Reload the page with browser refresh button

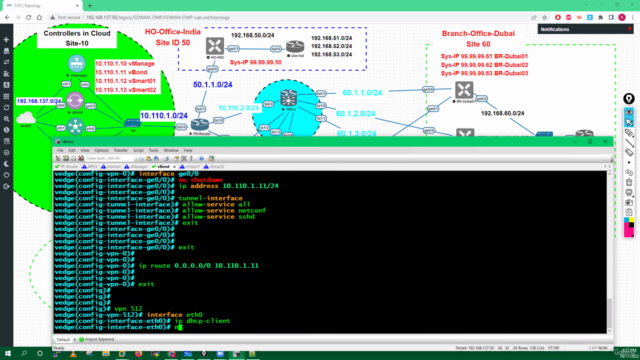coord(28,18)
